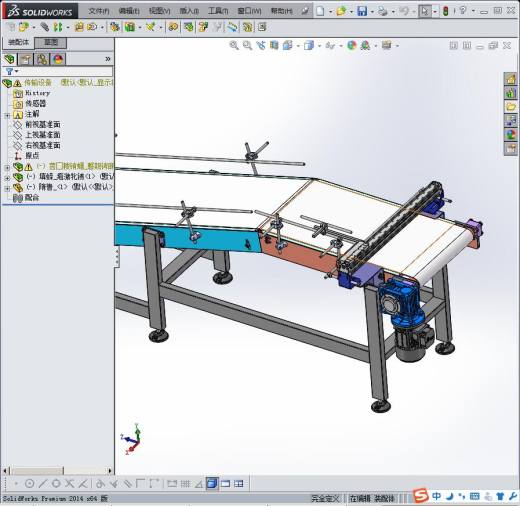The image size is (520, 506).
Task: Click the Open file icon
Action: pyautogui.click(x=341, y=11)
